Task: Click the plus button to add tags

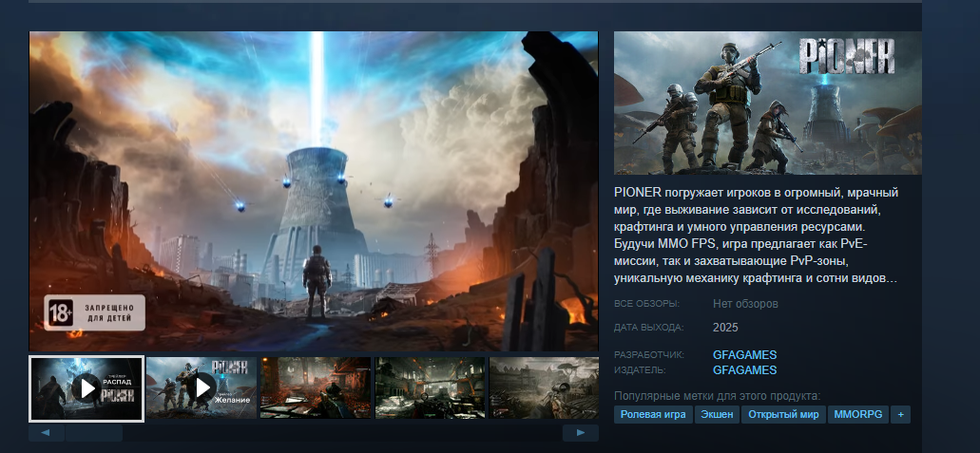Action: click(x=900, y=414)
